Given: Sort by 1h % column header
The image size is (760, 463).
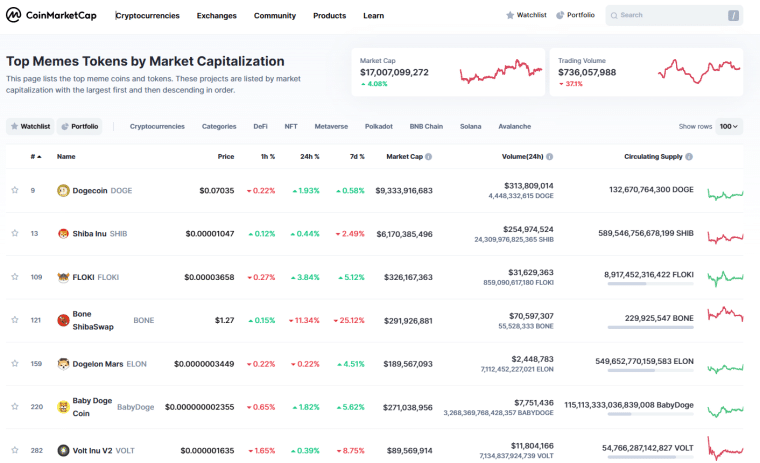Looking at the screenshot, I should tap(268, 157).
